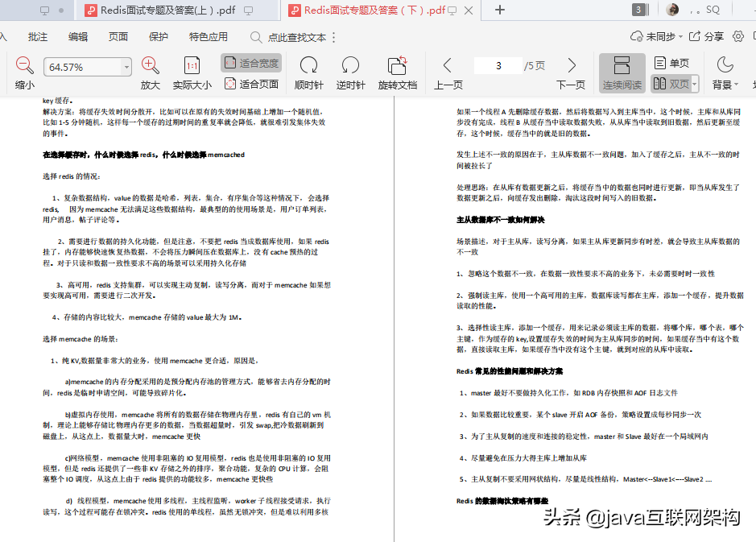756x542 pixels.
Task: Click the zoom out (缩小) magnifier icon
Action: (25, 65)
